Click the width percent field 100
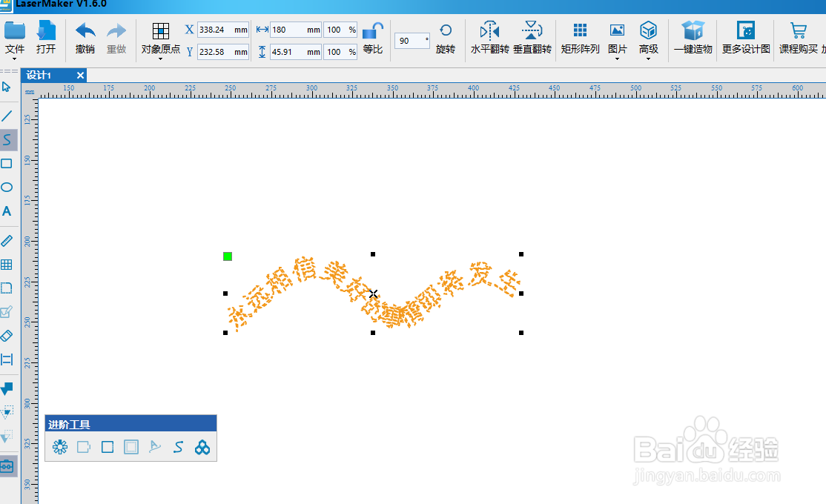 pos(341,30)
